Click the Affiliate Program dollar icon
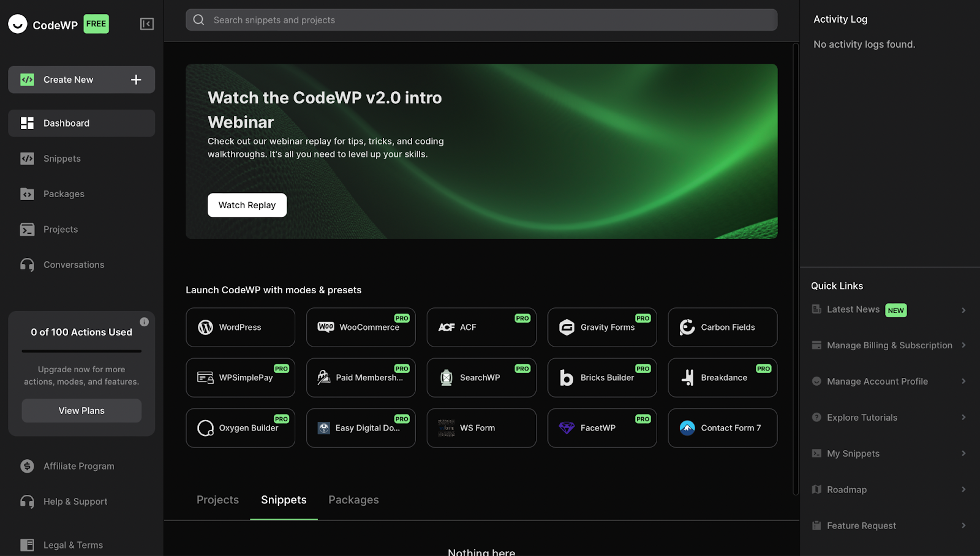980x556 pixels. (27, 466)
